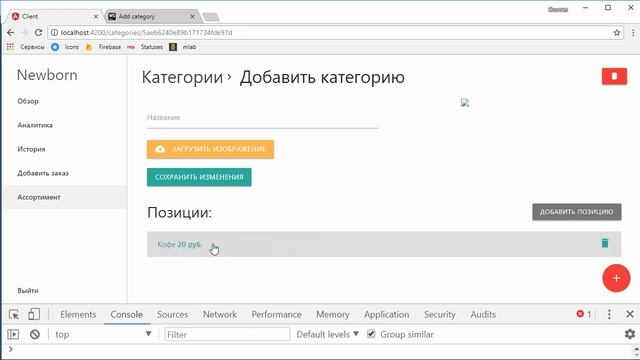The width and height of the screenshot is (640, 360).
Task: Open the top execution context dropdown
Action: coord(103,334)
